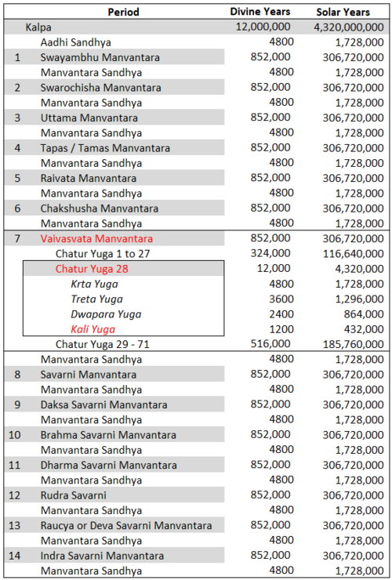This screenshot has width=392, height=580.
Task: Select the Dwapara Yuga entry
Action: tap(106, 314)
